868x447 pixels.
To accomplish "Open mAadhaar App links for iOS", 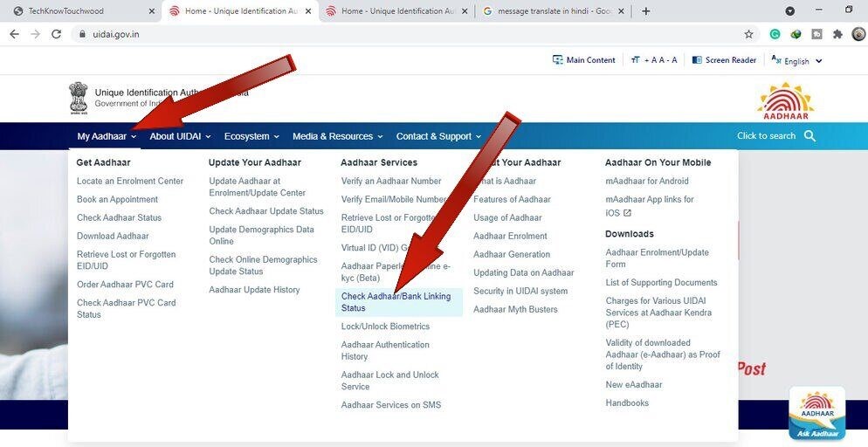I will 650,205.
